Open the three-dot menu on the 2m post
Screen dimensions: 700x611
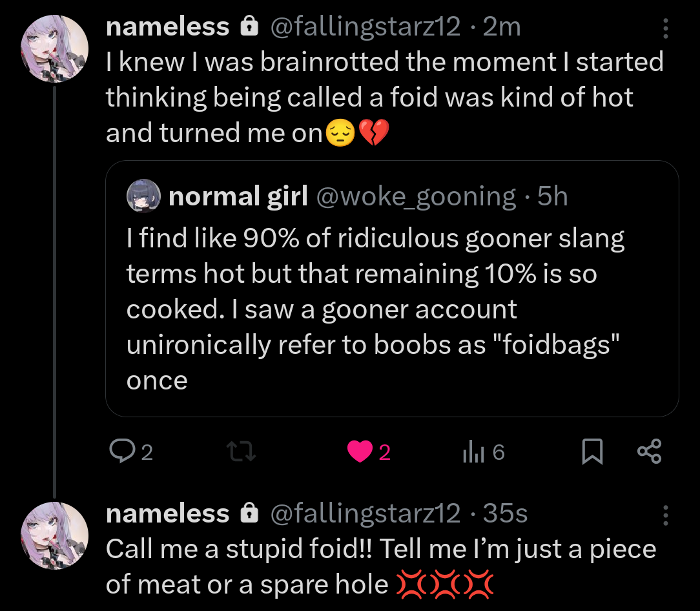pyautogui.click(x=666, y=28)
